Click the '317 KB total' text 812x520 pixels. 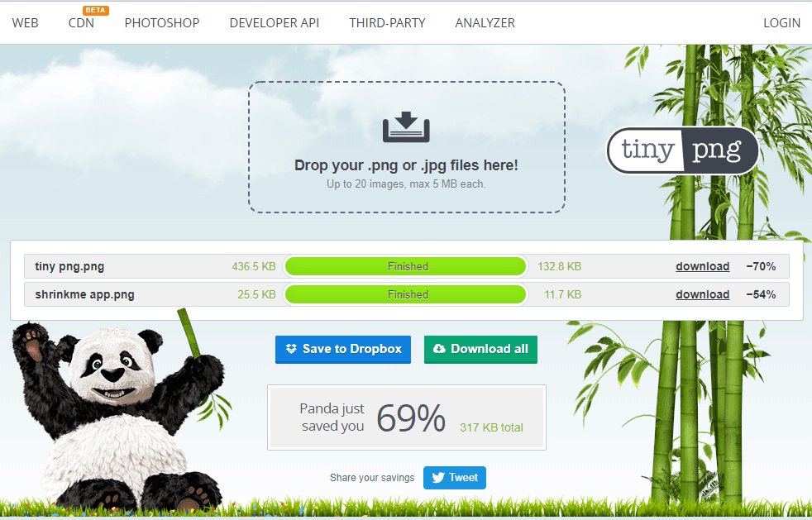click(491, 427)
